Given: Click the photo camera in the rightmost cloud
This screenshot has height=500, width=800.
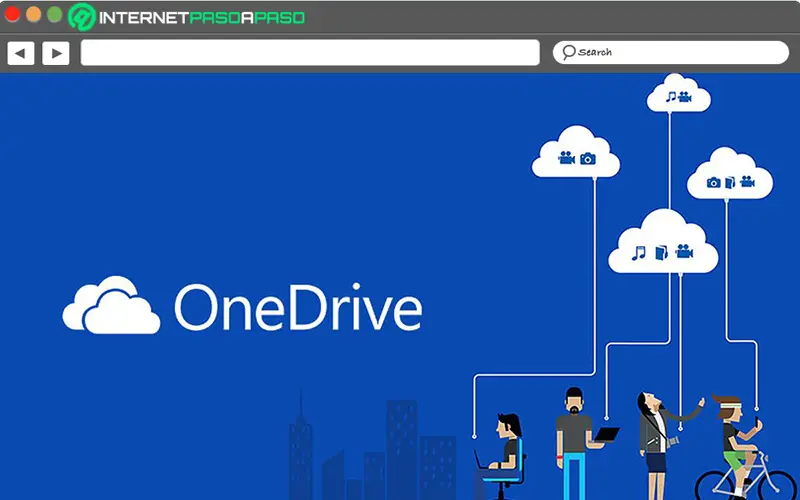Looking at the screenshot, I should pyautogui.click(x=713, y=183).
